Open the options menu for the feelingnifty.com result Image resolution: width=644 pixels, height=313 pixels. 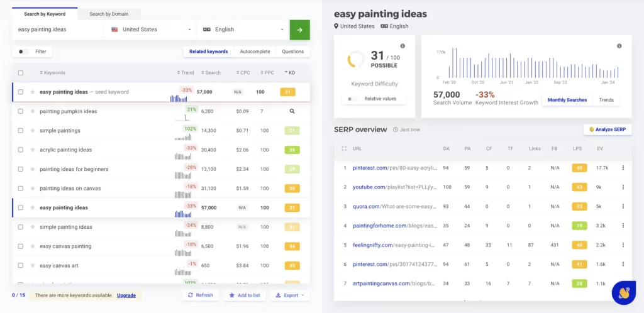click(623, 245)
